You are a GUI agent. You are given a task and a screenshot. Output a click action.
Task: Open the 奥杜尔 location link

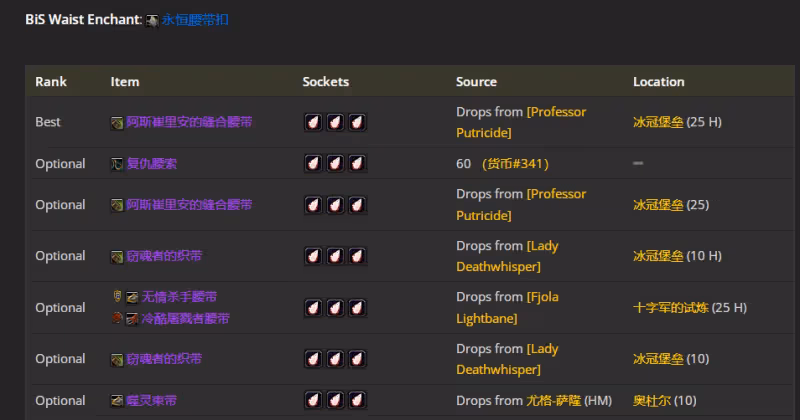point(652,401)
